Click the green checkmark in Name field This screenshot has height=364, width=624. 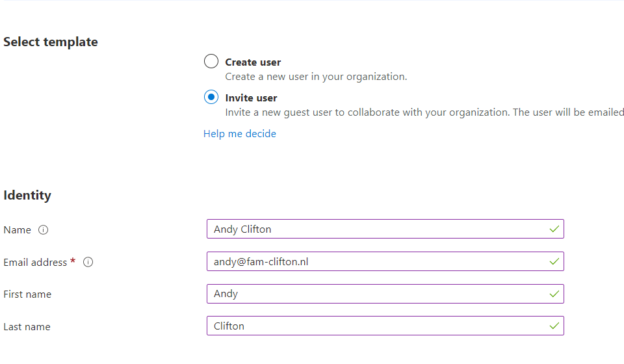pos(554,229)
